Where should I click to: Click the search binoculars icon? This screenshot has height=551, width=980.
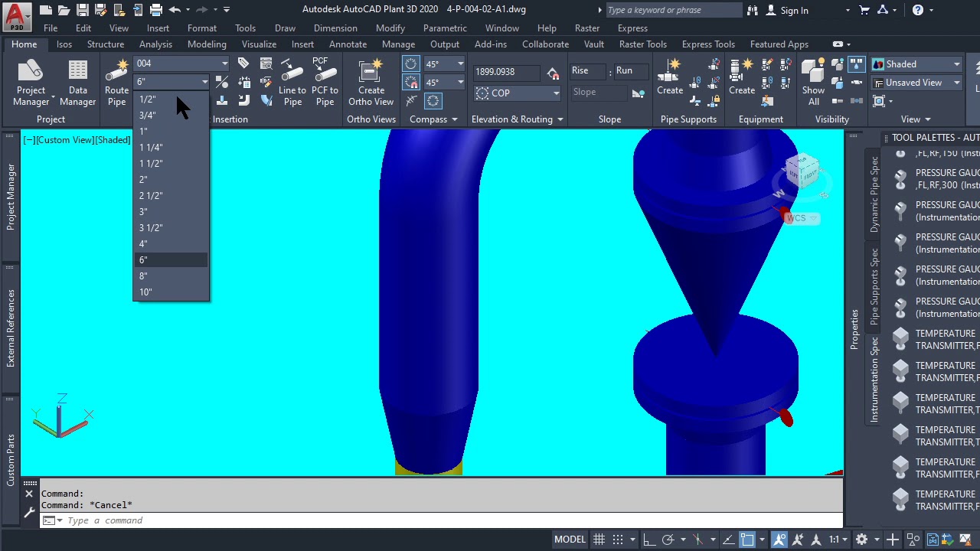(x=753, y=10)
